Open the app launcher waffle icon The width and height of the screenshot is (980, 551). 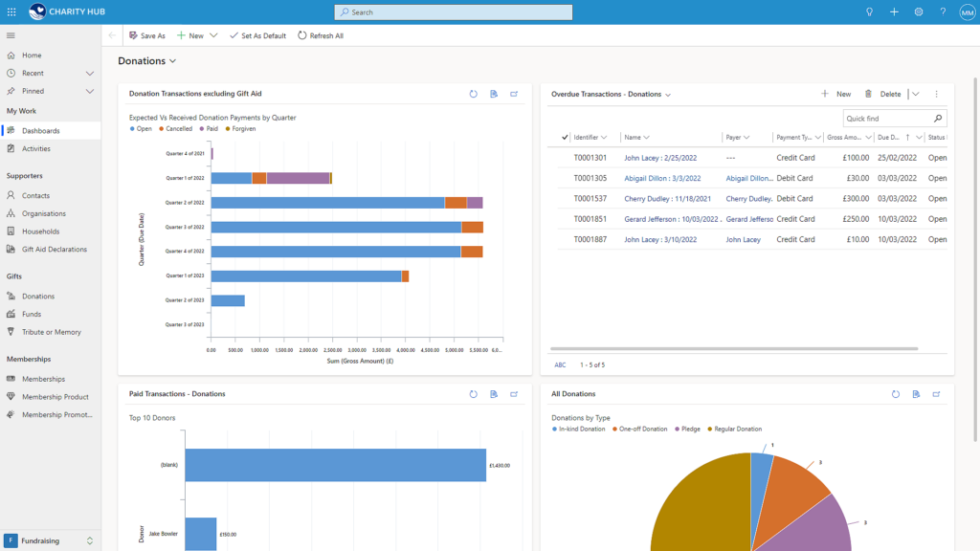click(x=11, y=11)
